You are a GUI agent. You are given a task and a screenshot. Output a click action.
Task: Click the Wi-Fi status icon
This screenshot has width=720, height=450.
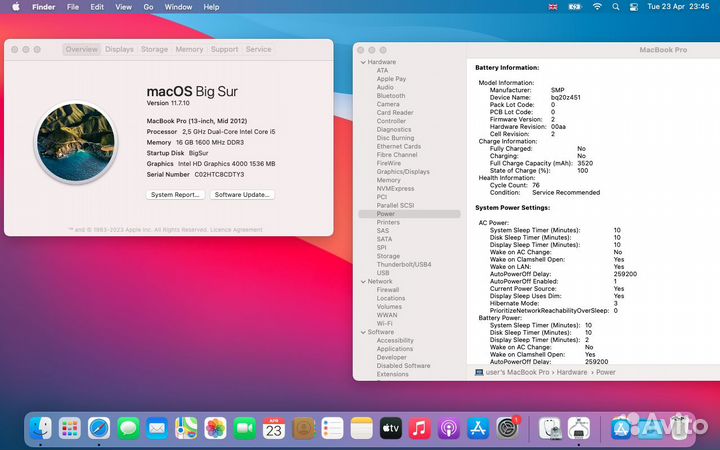pos(597,7)
